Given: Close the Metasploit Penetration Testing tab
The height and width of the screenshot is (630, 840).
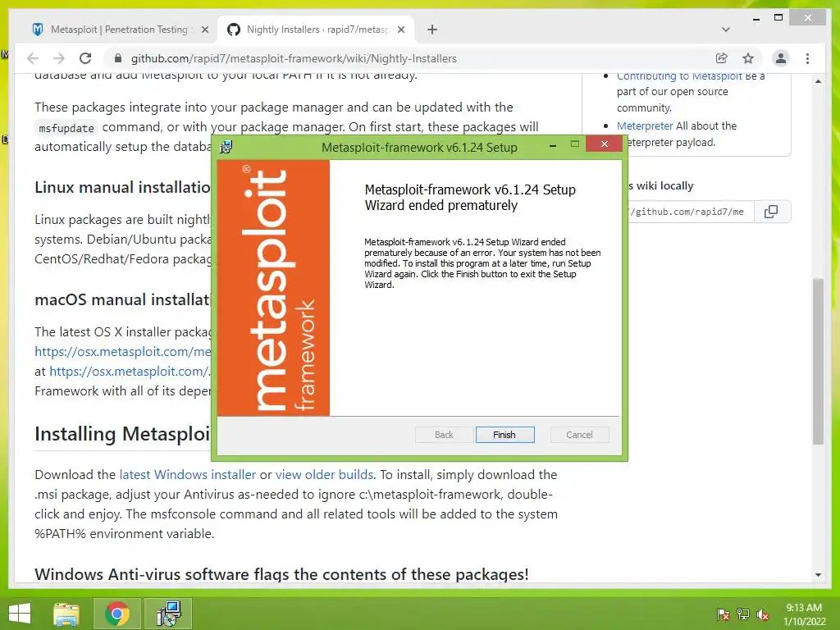Looking at the screenshot, I should [204, 30].
